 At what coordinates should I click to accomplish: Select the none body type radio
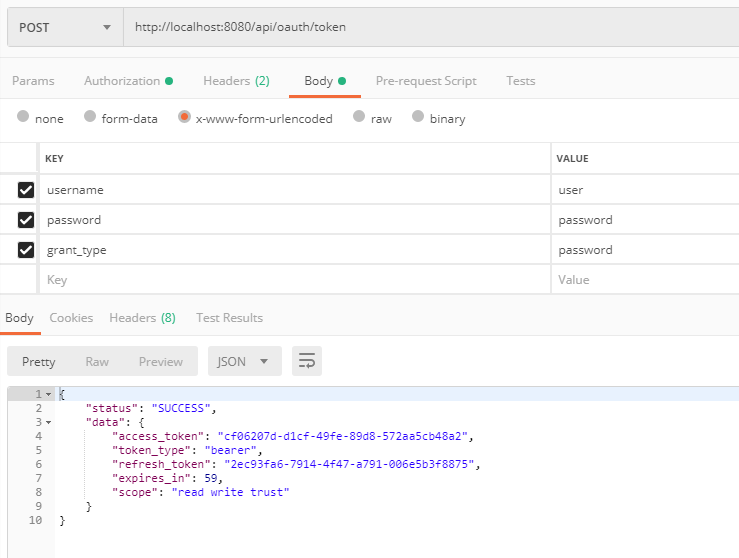click(23, 117)
